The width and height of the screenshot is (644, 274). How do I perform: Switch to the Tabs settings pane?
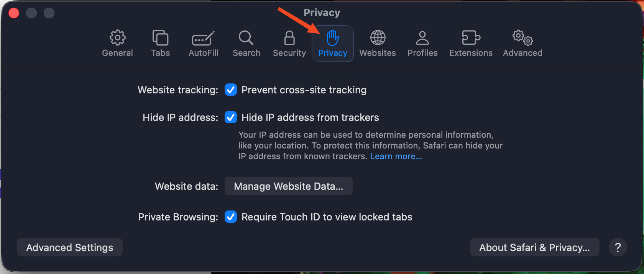coord(160,38)
